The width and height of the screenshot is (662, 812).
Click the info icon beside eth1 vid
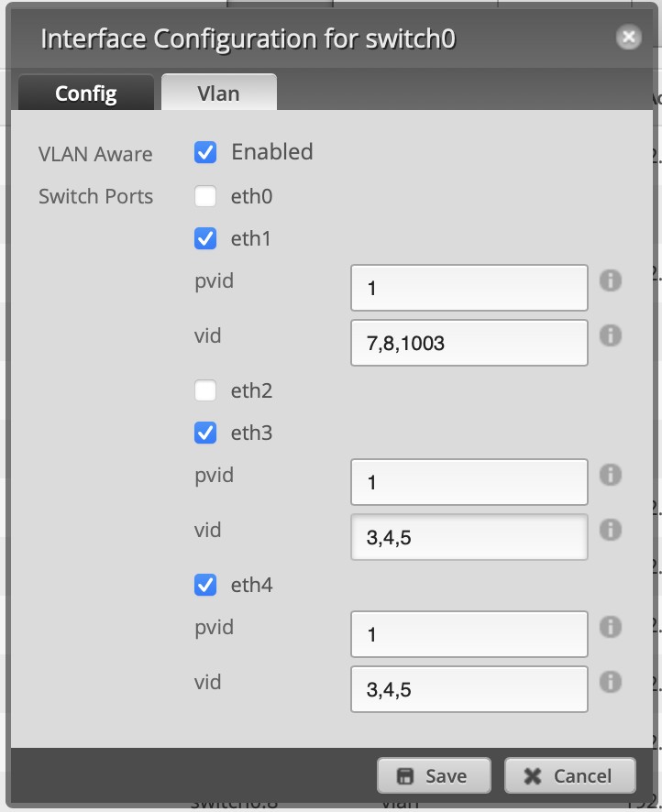(x=611, y=335)
